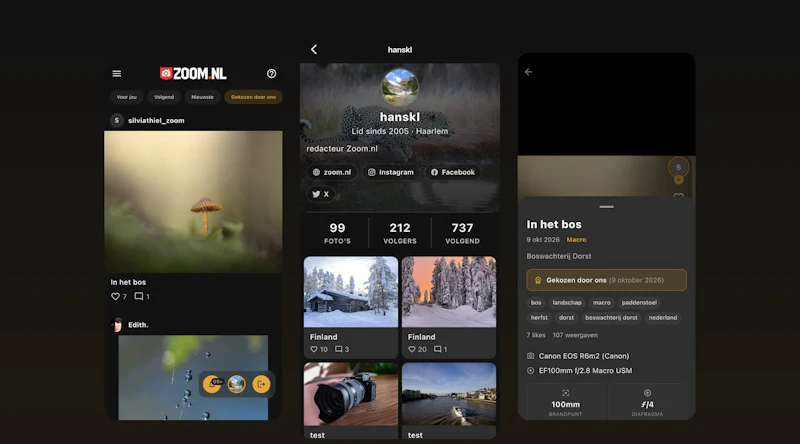Click 'Boswachterij Dorst' location text
Viewport: 800px width, 444px height.
[559, 256]
